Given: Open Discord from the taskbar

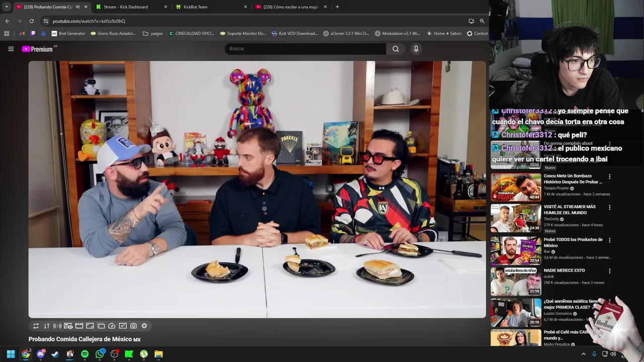Looking at the screenshot, I should pyautogui.click(x=41, y=354).
